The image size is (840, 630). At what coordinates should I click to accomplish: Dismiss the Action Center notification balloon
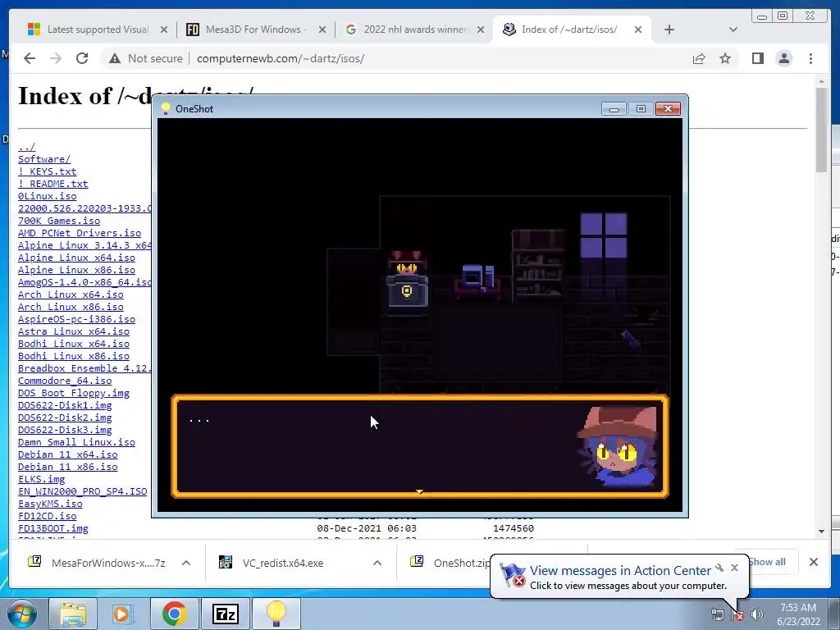[734, 568]
